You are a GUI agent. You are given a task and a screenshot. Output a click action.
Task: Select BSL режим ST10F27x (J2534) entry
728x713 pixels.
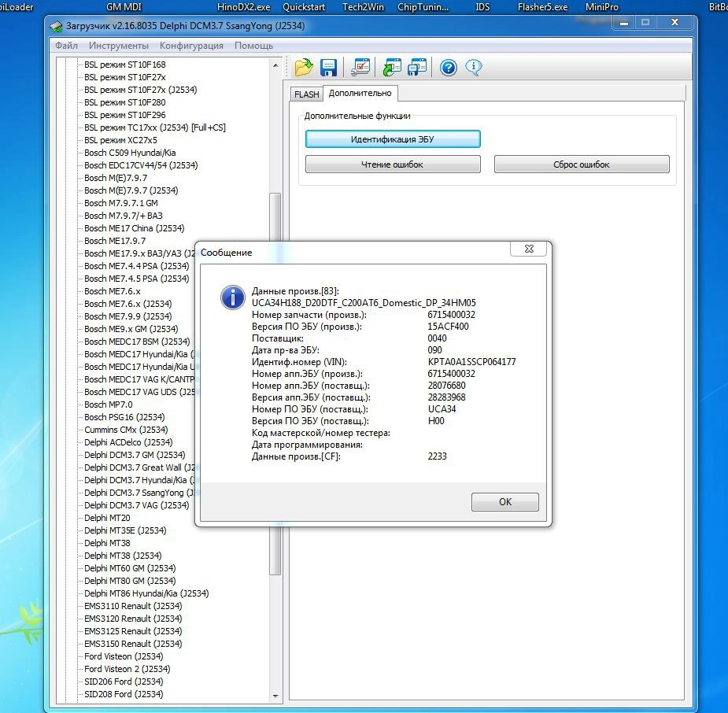point(141,90)
